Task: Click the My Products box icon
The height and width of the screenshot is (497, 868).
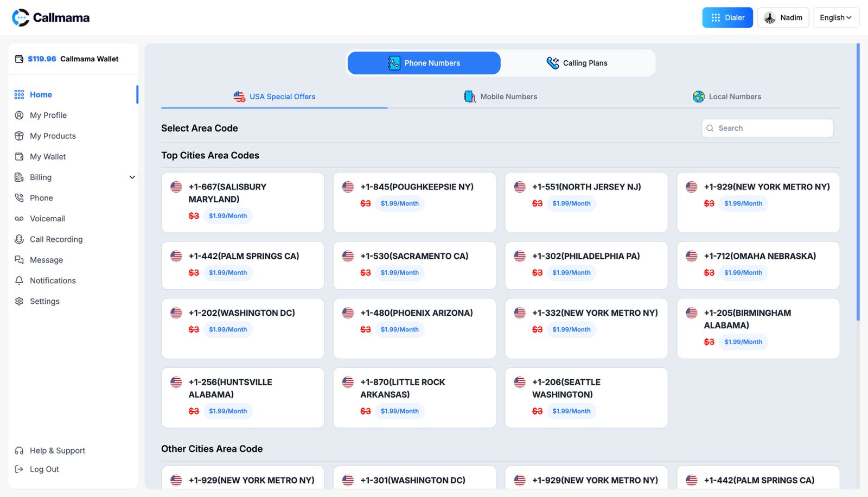Action: click(19, 136)
